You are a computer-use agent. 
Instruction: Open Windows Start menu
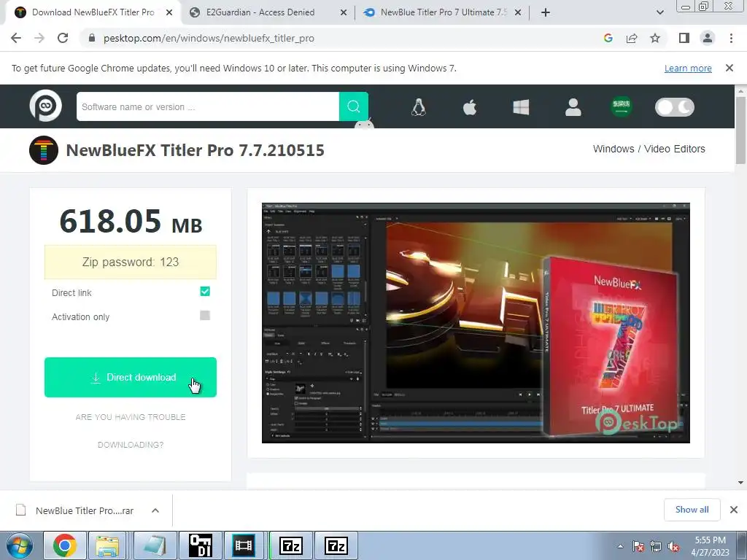[20, 545]
